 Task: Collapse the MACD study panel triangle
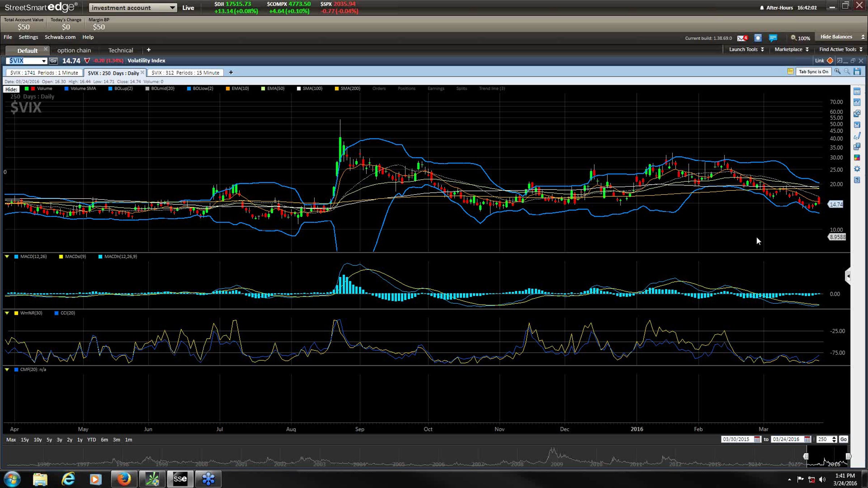pos(7,256)
